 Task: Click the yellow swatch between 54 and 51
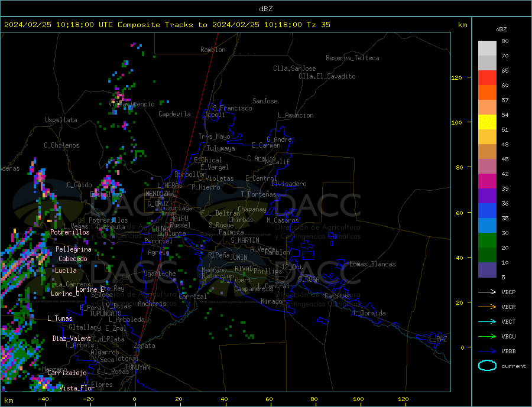coord(487,122)
